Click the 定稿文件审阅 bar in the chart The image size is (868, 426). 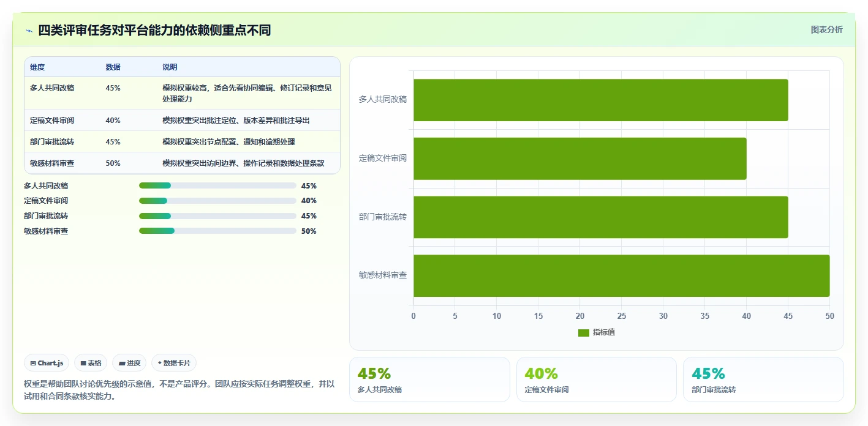pyautogui.click(x=580, y=159)
